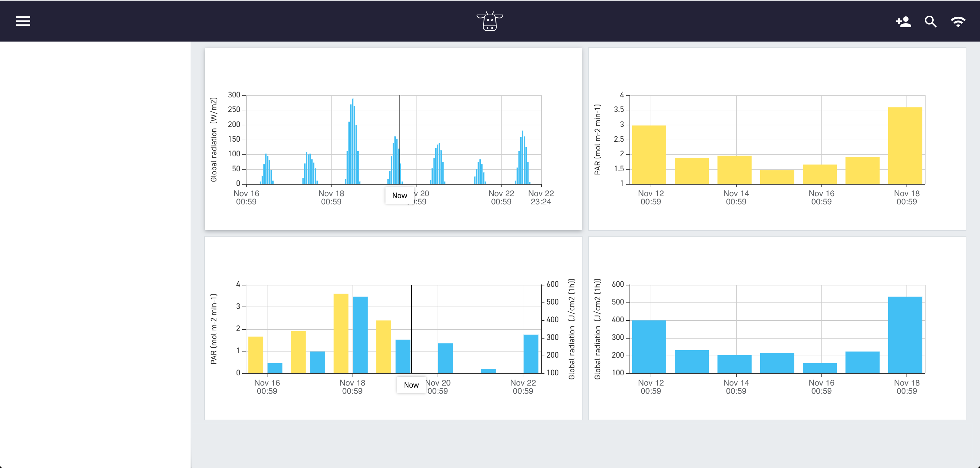Click the 'PAR (mol m-2 min-1)' axis title top right chart
This screenshot has width=980, height=468.
pos(598,140)
